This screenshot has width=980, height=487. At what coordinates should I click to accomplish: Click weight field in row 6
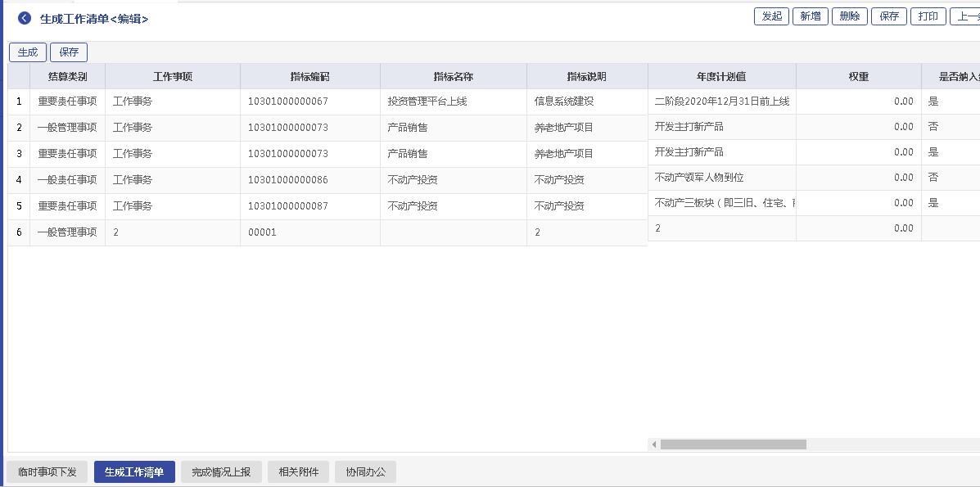tap(858, 228)
